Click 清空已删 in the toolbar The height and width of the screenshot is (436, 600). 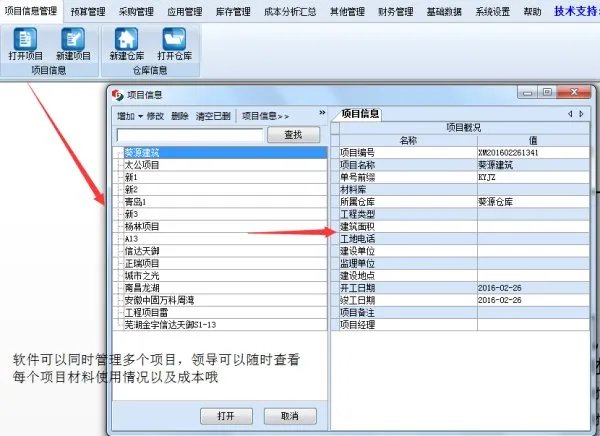point(213,116)
